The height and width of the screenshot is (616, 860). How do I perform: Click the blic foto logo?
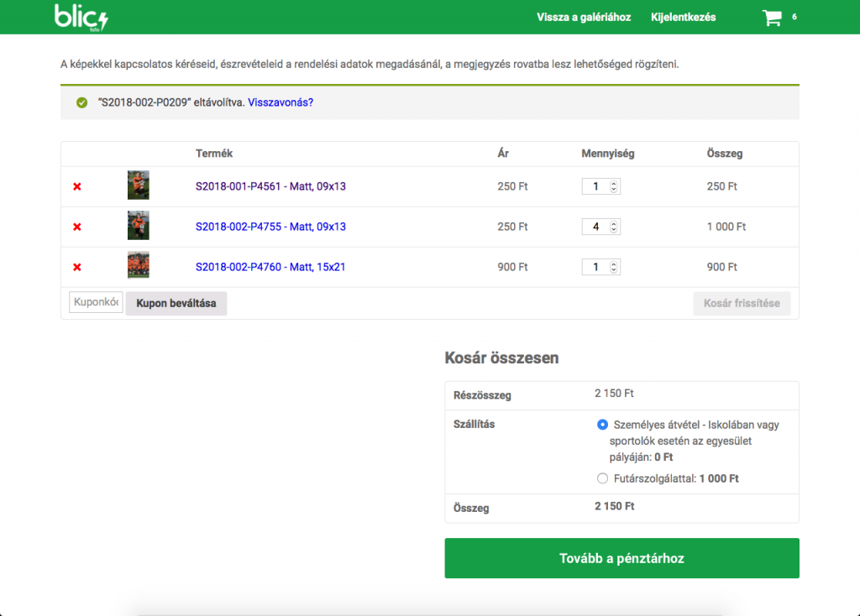81,17
